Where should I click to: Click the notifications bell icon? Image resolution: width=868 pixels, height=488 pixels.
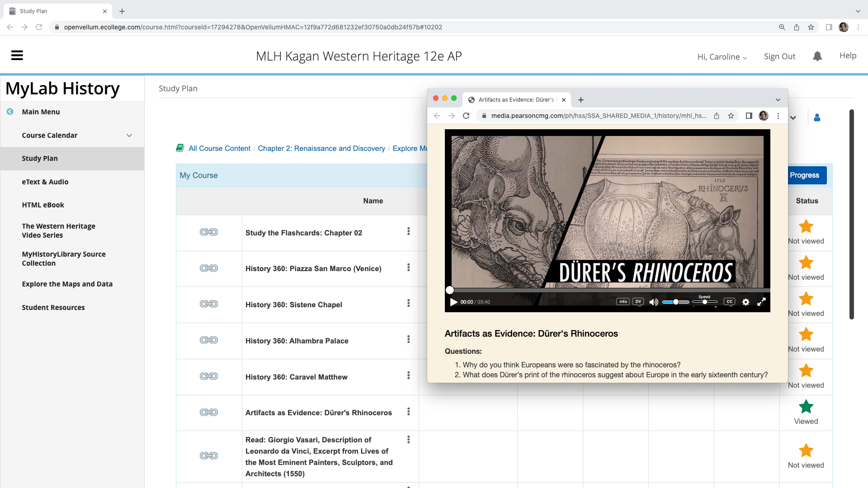point(817,56)
